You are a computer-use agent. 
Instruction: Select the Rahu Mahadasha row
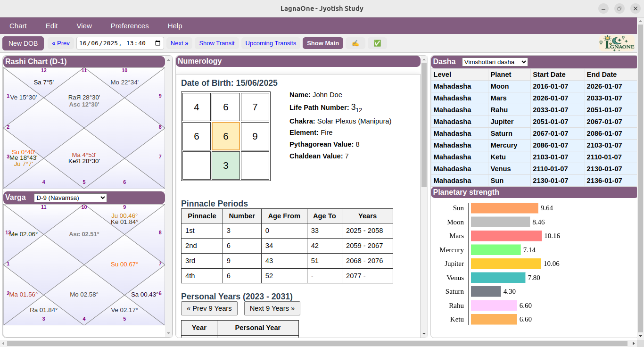pos(534,110)
